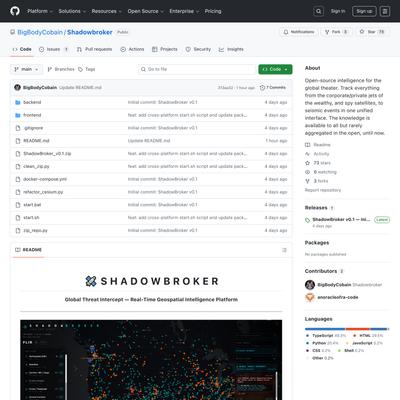
Task: Open the header menu icon next to Sign up
Action: coord(385,11)
